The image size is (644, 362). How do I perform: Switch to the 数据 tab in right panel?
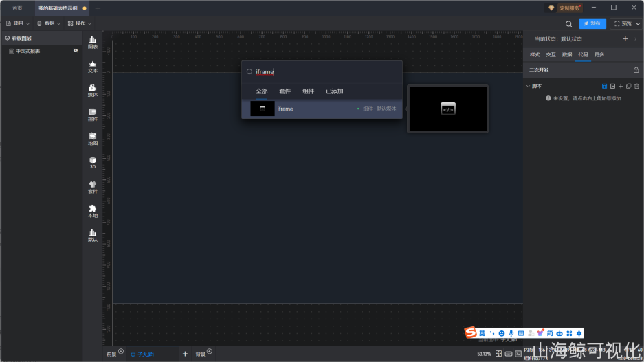pyautogui.click(x=567, y=54)
